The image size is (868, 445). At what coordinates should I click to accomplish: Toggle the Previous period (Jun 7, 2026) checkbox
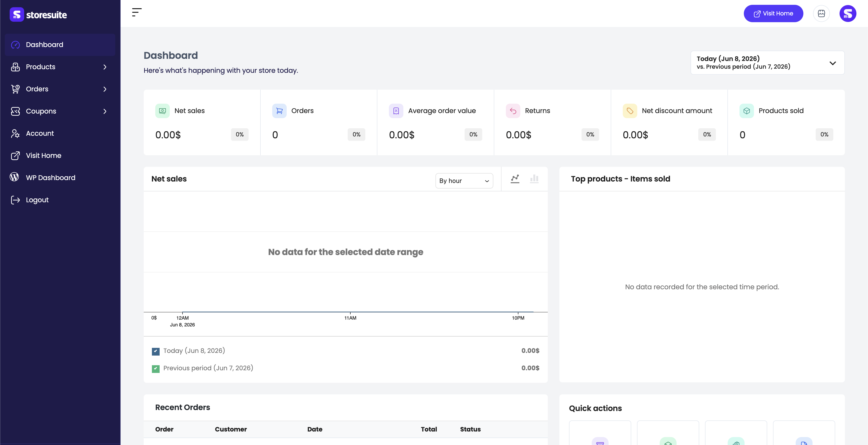156,369
